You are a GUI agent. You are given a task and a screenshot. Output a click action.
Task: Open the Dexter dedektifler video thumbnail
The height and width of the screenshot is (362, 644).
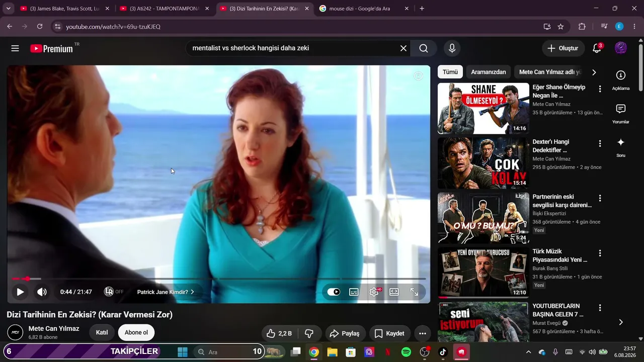coord(484,163)
